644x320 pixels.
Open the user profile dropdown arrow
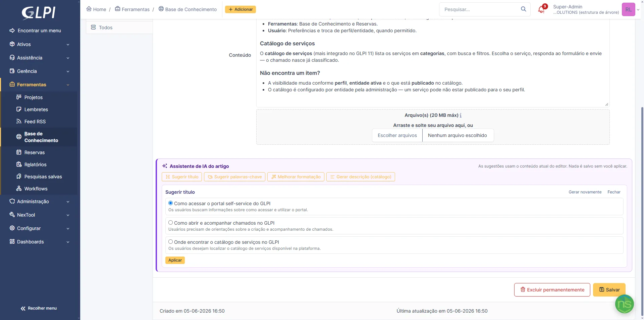(x=638, y=10)
